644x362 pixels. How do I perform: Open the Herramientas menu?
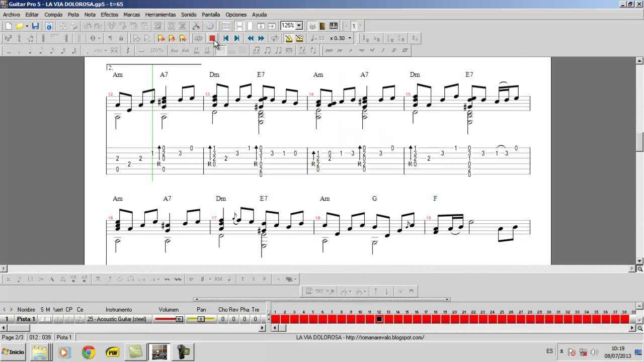tap(160, 15)
